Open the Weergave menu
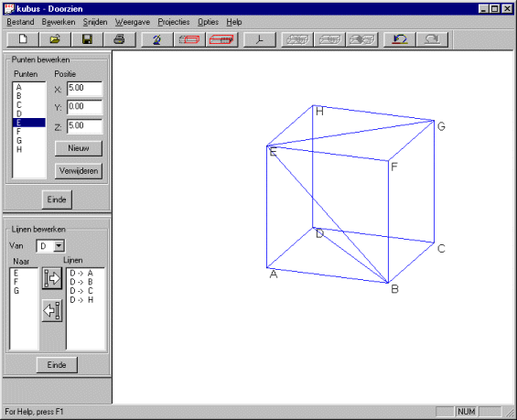 133,22
